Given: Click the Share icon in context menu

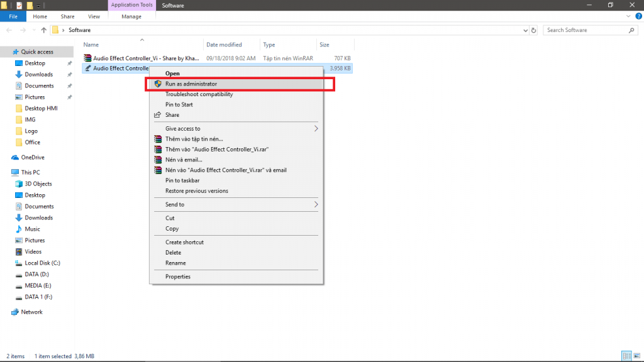Looking at the screenshot, I should pyautogui.click(x=158, y=115).
